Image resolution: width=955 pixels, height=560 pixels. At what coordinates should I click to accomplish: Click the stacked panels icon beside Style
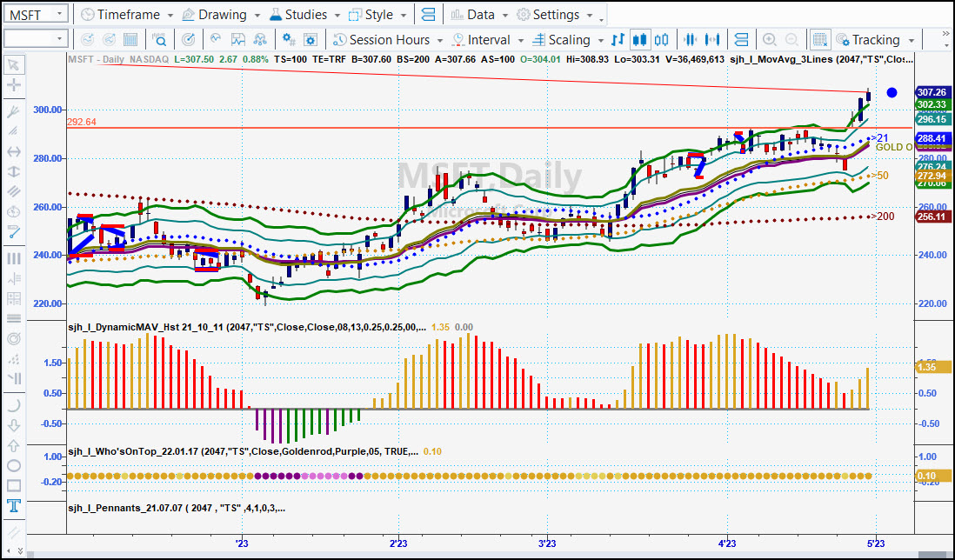point(428,15)
